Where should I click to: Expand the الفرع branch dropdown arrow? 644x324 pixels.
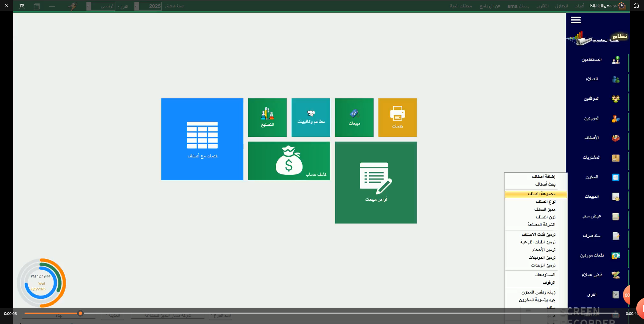click(88, 6)
